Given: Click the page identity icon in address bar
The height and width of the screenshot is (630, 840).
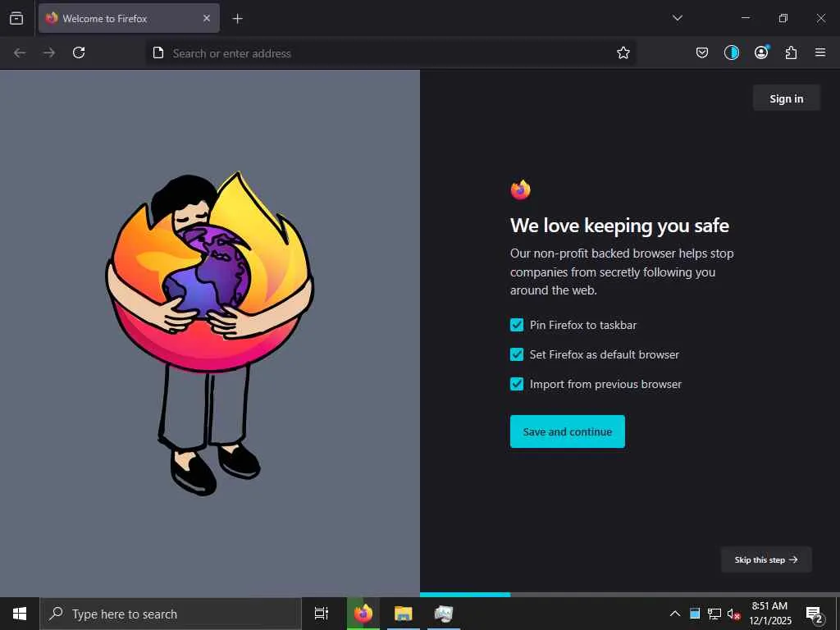Looking at the screenshot, I should click(158, 53).
